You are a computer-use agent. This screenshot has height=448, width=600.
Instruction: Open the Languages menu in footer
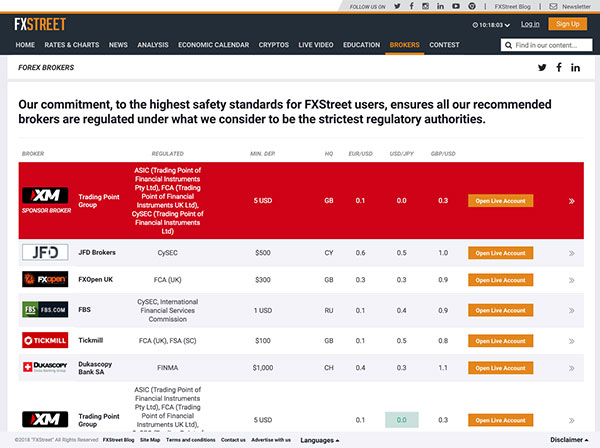[x=320, y=440]
